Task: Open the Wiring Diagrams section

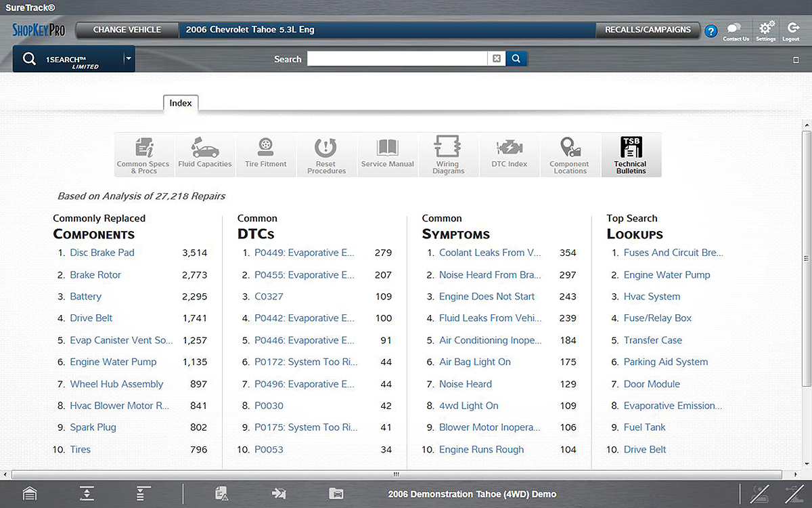Action: tap(448, 155)
